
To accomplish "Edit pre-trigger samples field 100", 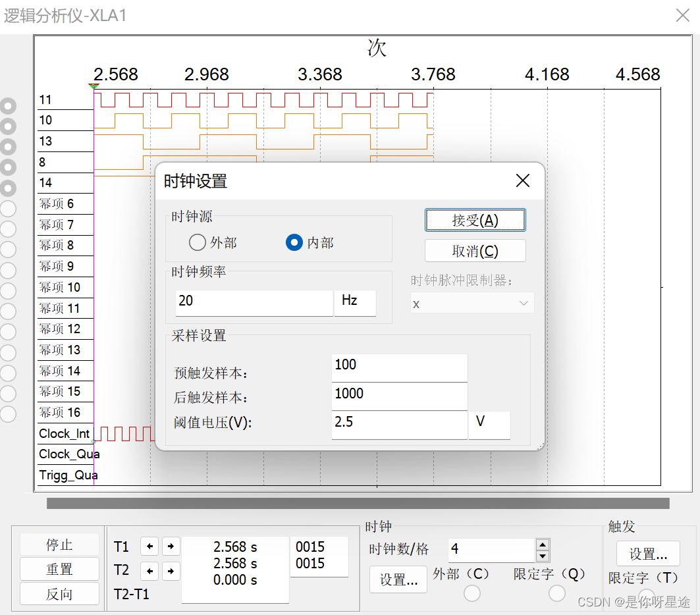I will coord(399,368).
